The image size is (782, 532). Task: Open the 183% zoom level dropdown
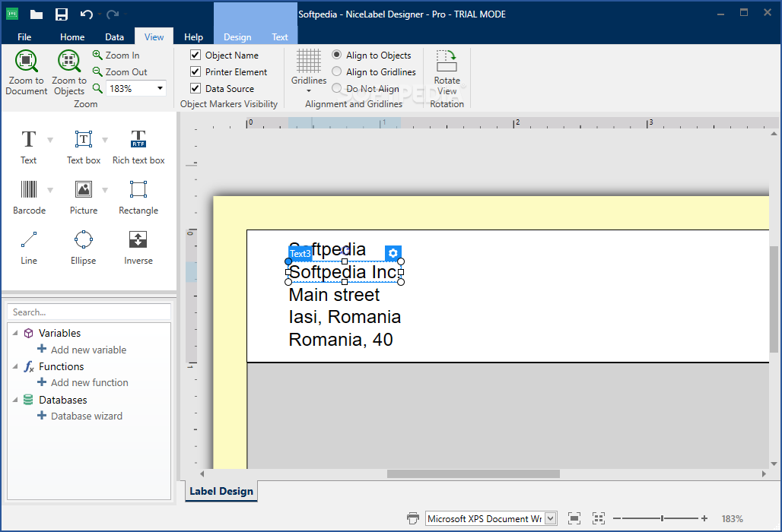pos(160,88)
